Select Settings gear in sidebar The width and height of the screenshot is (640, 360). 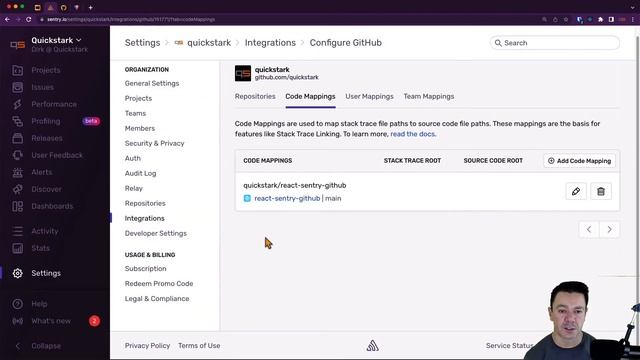pos(18,273)
